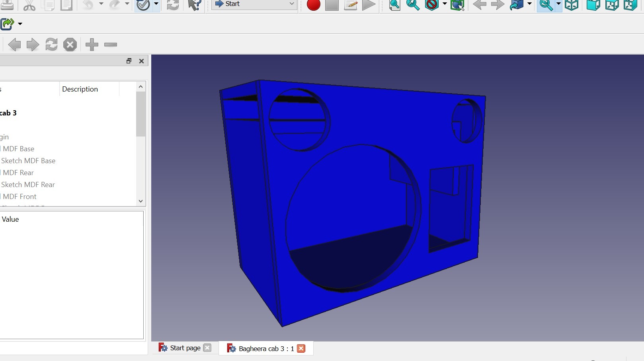Close the Bagheera cab 3 : 1 tab
This screenshot has width=644, height=361.
coord(301,349)
